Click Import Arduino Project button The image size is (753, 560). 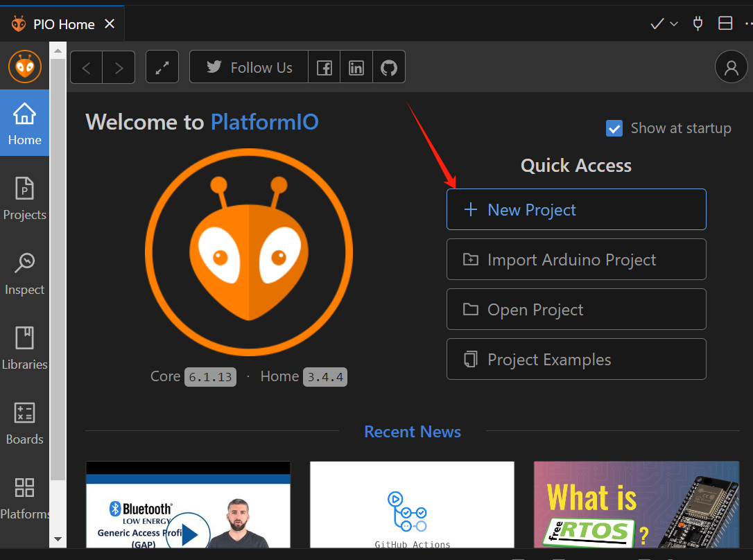(x=576, y=259)
